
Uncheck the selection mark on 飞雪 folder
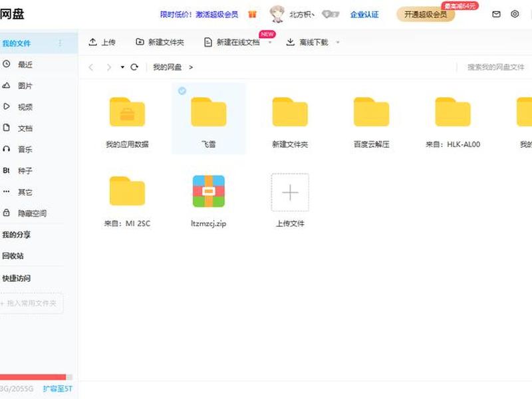pyautogui.click(x=182, y=91)
